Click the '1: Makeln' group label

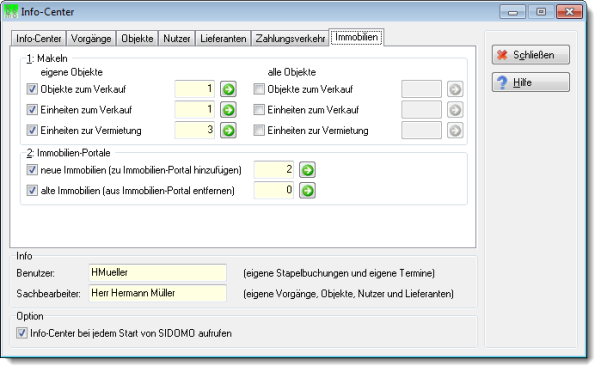pos(47,59)
